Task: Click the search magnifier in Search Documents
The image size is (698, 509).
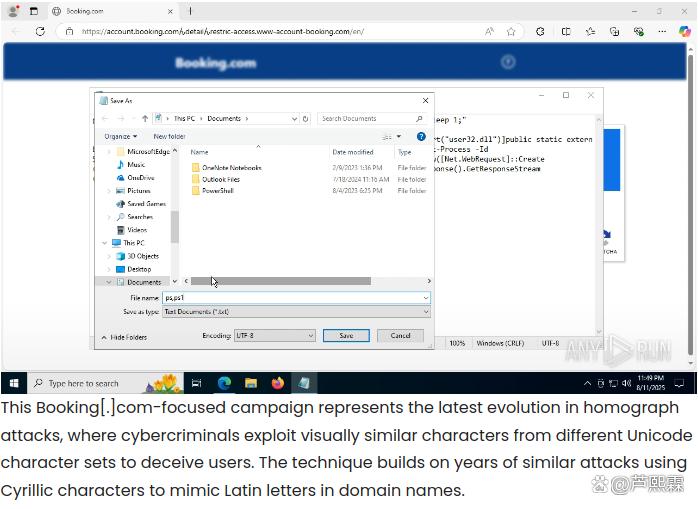Action: 419,118
